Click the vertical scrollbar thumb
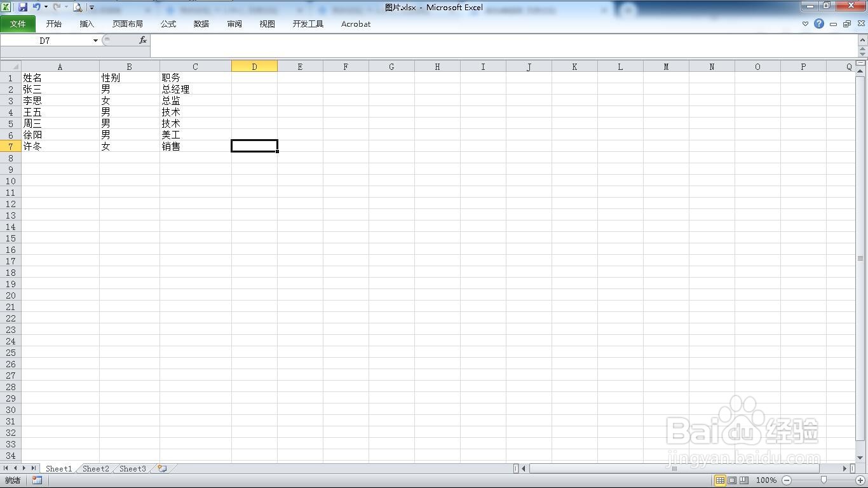Image resolution: width=868 pixels, height=488 pixels. 861,259
